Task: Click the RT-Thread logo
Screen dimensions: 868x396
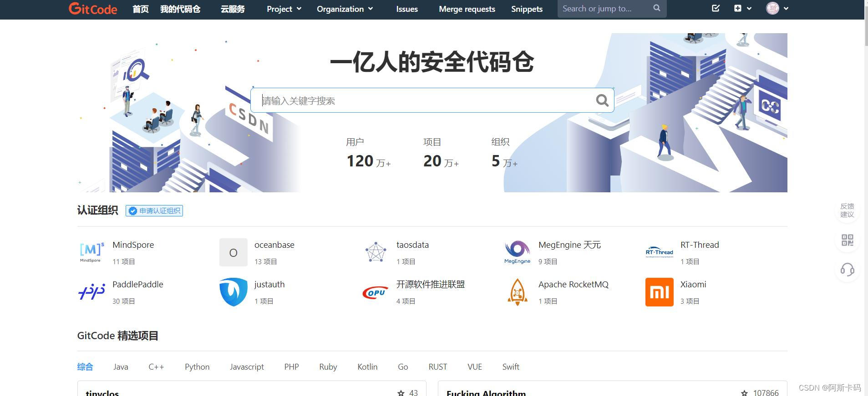Action: (659, 252)
